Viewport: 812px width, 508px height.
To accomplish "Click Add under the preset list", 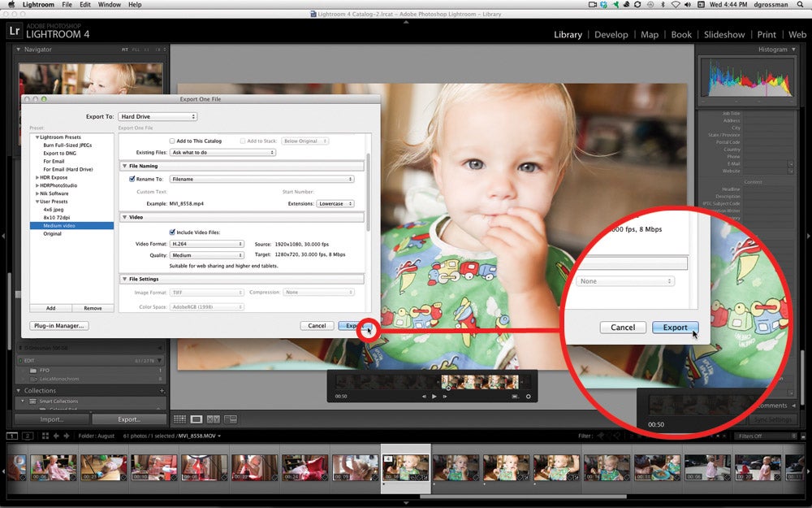I will [x=50, y=308].
